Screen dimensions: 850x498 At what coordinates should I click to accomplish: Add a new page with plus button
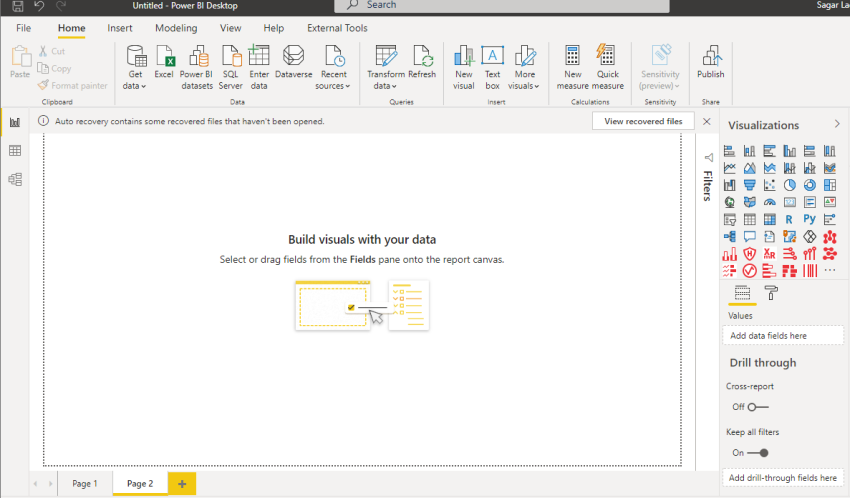click(x=182, y=483)
